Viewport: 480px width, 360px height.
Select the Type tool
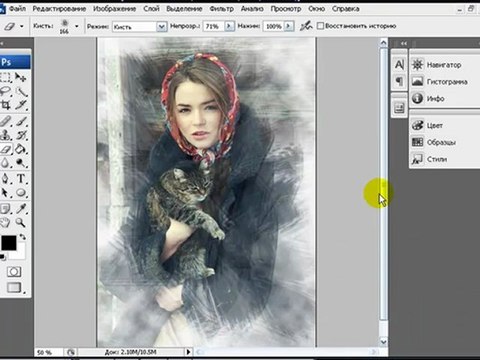pyautogui.click(x=21, y=179)
